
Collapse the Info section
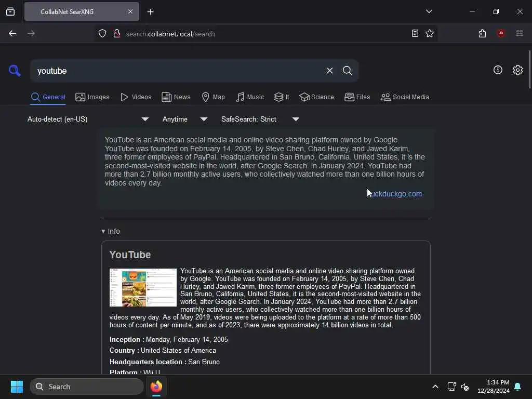click(x=111, y=231)
